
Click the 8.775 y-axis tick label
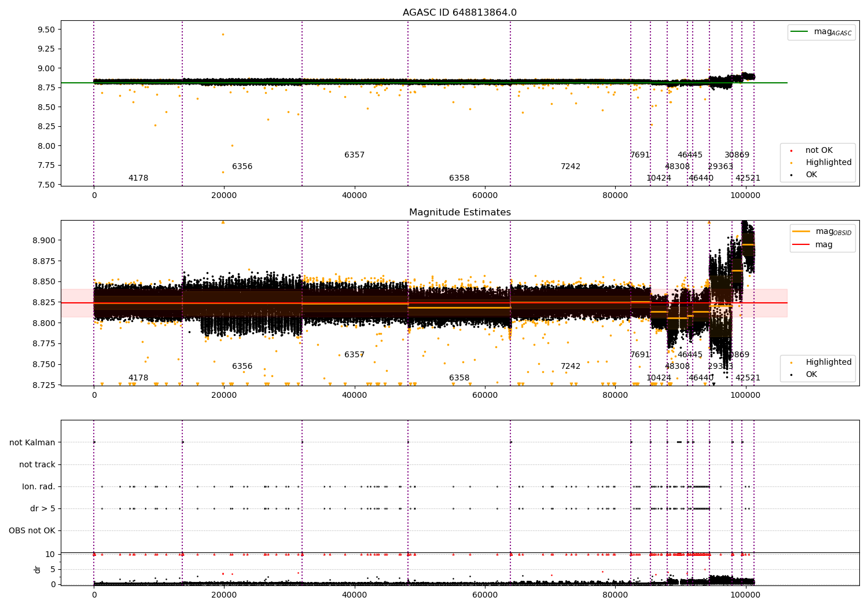point(43,344)
